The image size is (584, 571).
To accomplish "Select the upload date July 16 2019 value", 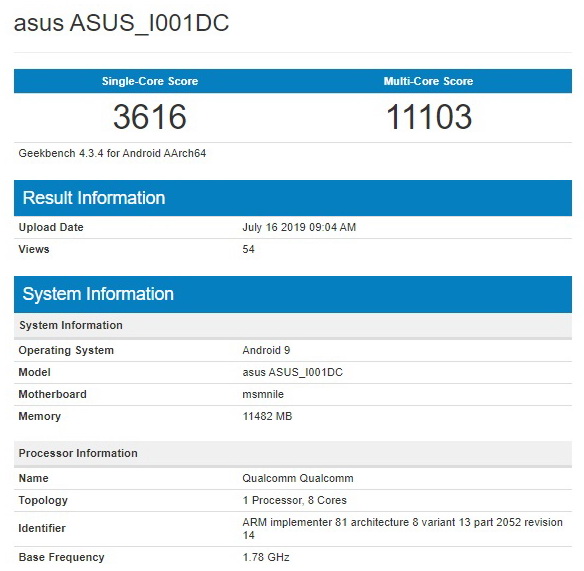I will [x=299, y=227].
